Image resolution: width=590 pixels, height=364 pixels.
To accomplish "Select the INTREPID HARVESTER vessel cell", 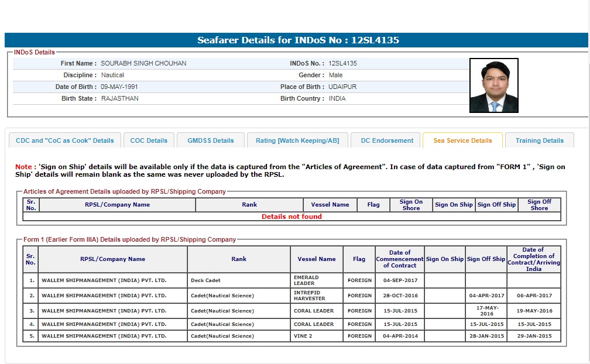I will tap(317, 296).
